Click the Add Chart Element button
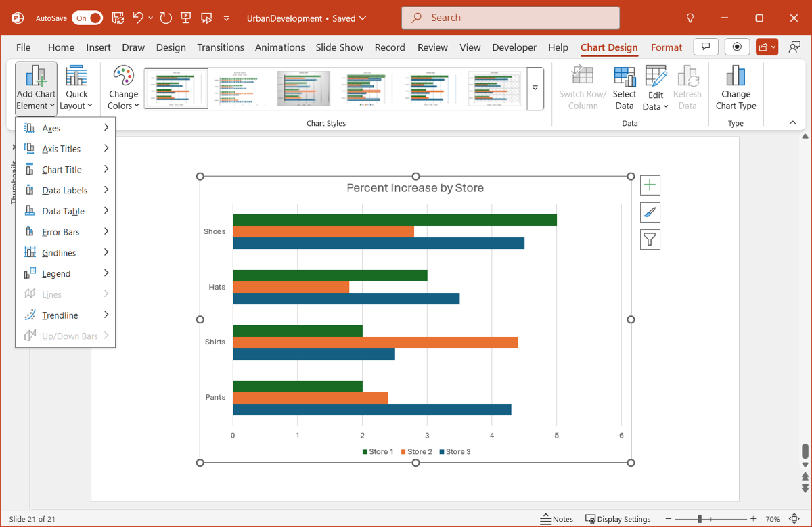This screenshot has width=812, height=527. pos(36,88)
